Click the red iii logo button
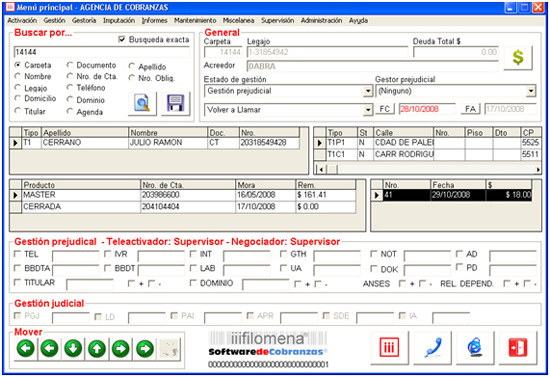Image resolution: width=550 pixels, height=377 pixels. tap(389, 348)
